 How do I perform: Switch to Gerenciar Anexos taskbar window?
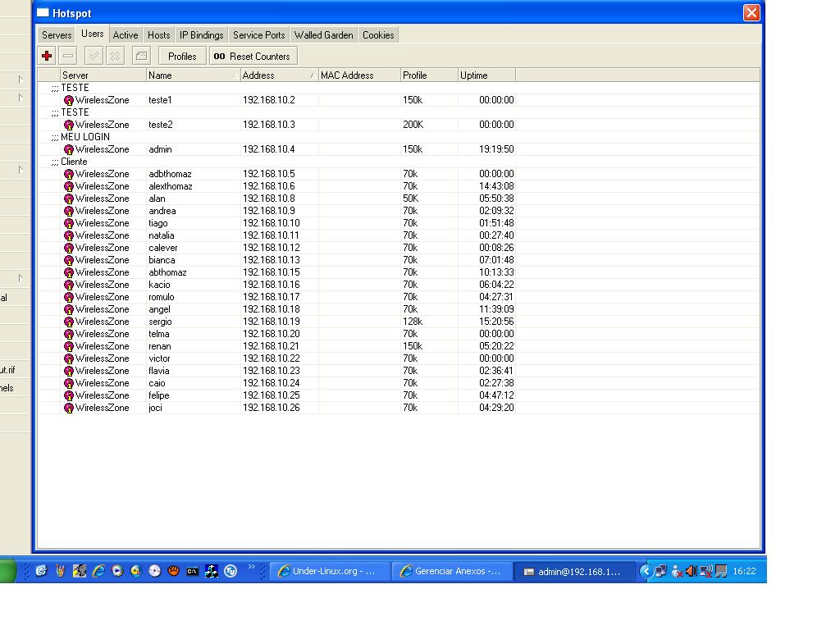(453, 571)
